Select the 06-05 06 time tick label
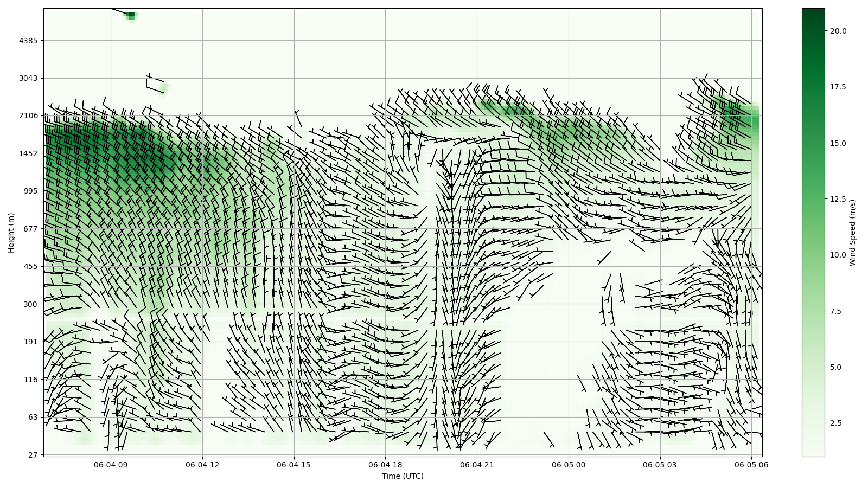 751,465
